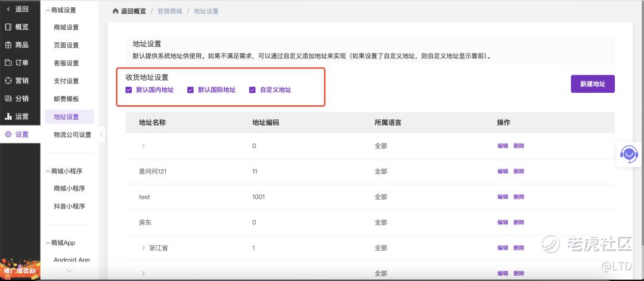Image resolution: width=644 pixels, height=281 pixels.
Task: Click the 分销 sidebar icon
Action: click(8, 98)
